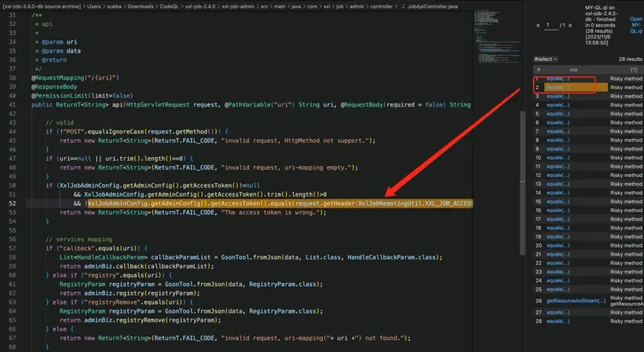Click the 'ma' column header
Screen dimensions: 644x352
pos(574,70)
